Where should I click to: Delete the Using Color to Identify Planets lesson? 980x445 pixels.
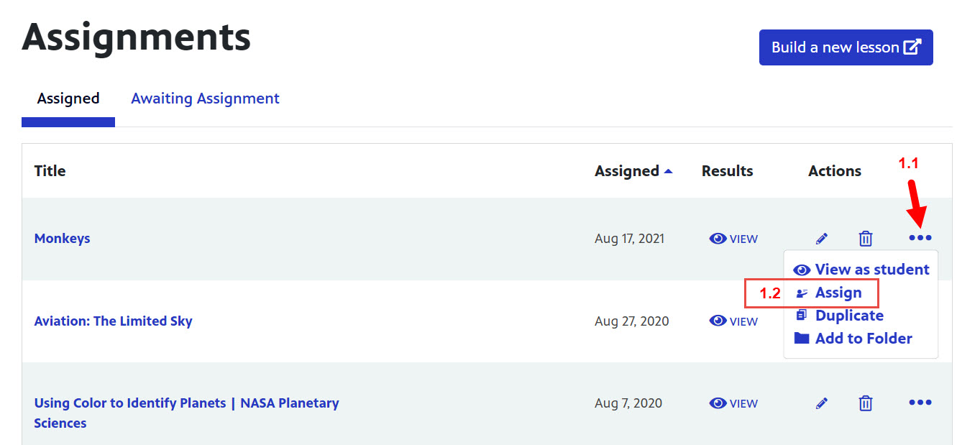(866, 403)
